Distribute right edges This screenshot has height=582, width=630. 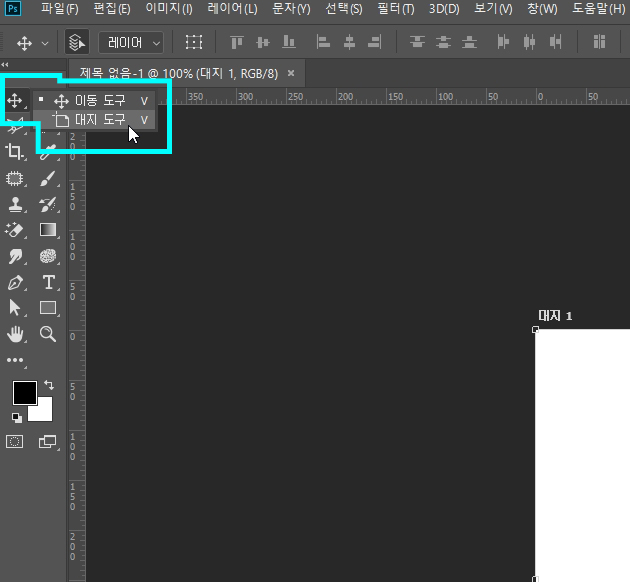pos(555,42)
